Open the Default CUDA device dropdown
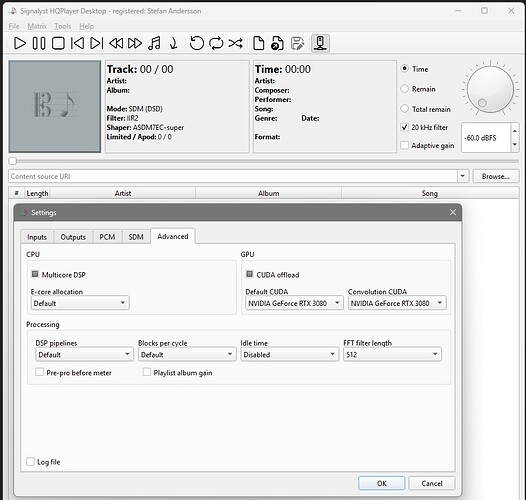Image resolution: width=526 pixels, height=500 pixels. (294, 303)
